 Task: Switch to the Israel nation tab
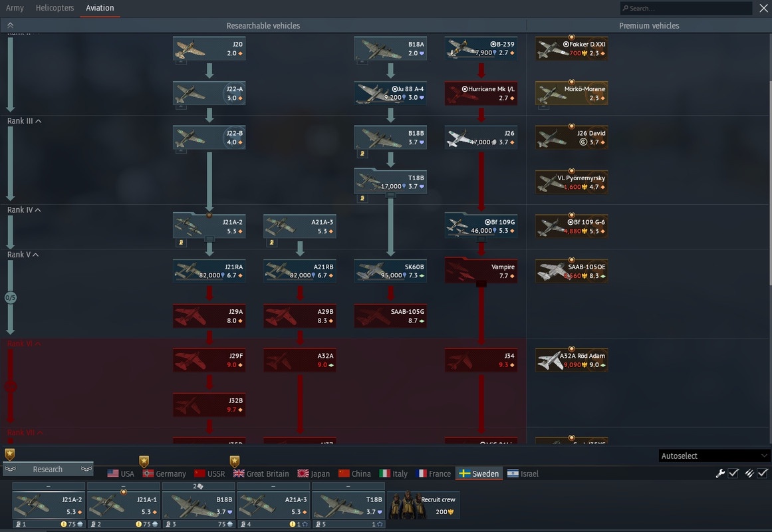523,473
